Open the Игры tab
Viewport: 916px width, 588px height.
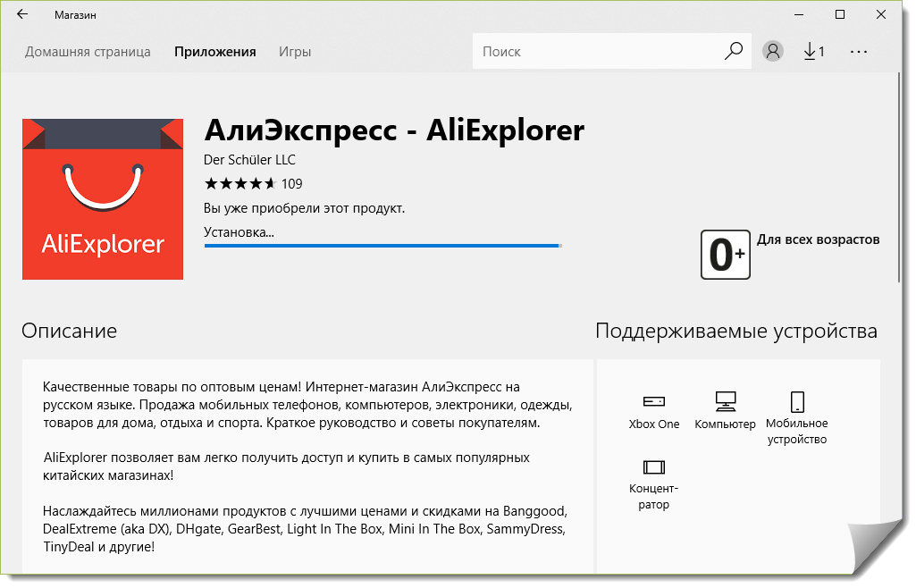(x=295, y=52)
